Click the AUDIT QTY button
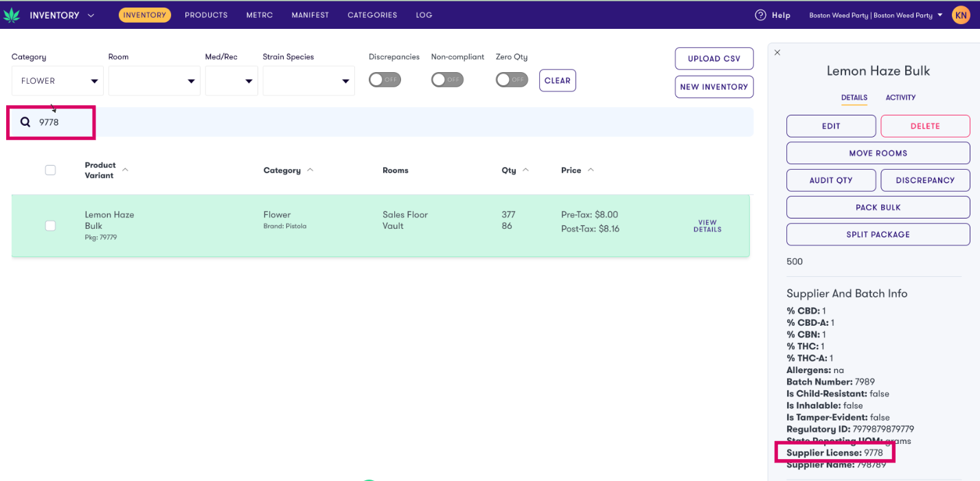The height and width of the screenshot is (481, 980). pyautogui.click(x=831, y=180)
